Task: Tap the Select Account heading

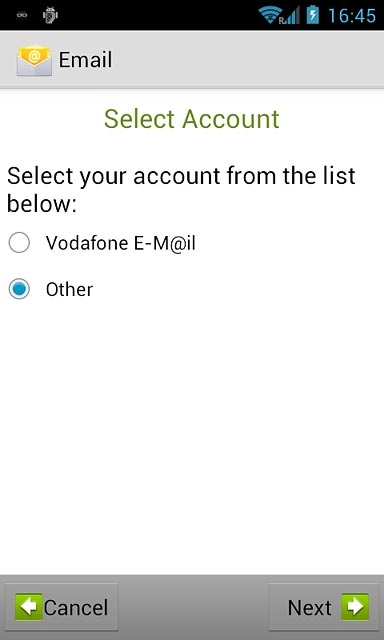Action: (192, 119)
